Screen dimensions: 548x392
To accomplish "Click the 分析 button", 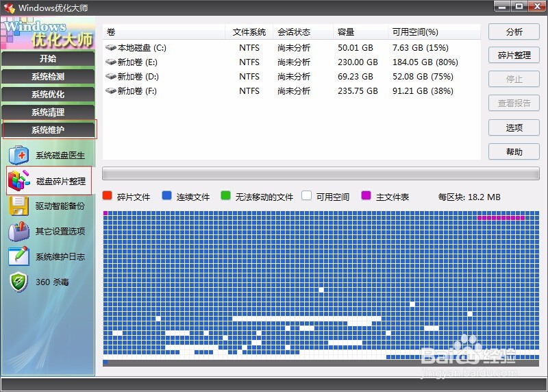I will tap(514, 32).
